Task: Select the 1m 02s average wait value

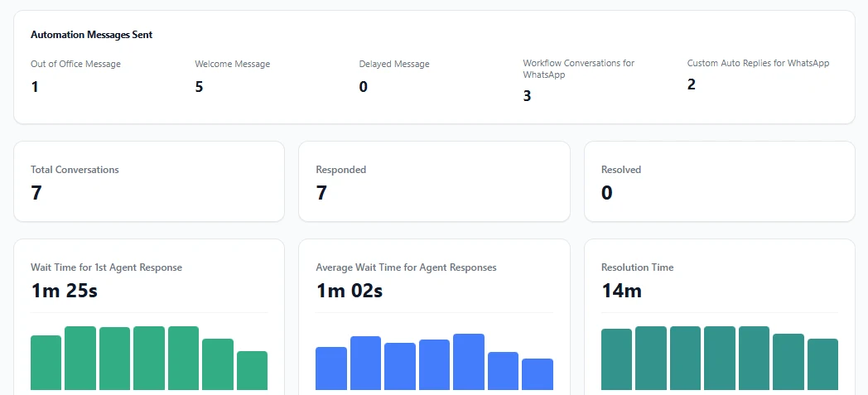Action: 350,291
